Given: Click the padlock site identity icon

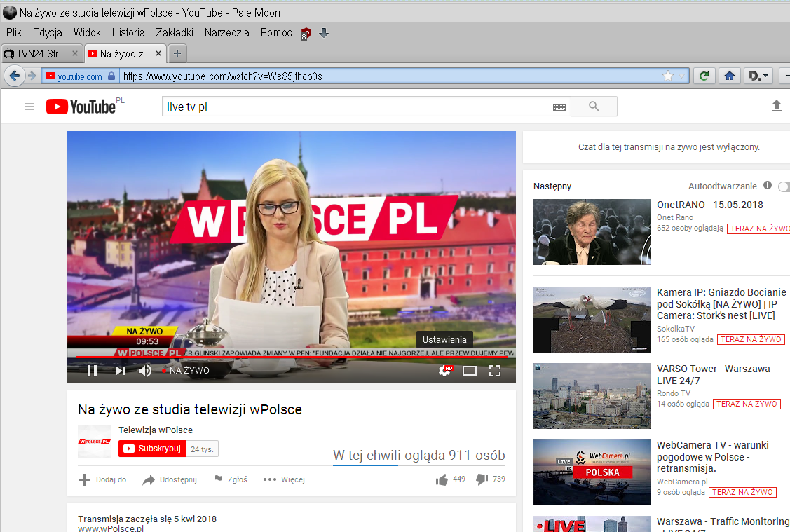Looking at the screenshot, I should tap(111, 76).
